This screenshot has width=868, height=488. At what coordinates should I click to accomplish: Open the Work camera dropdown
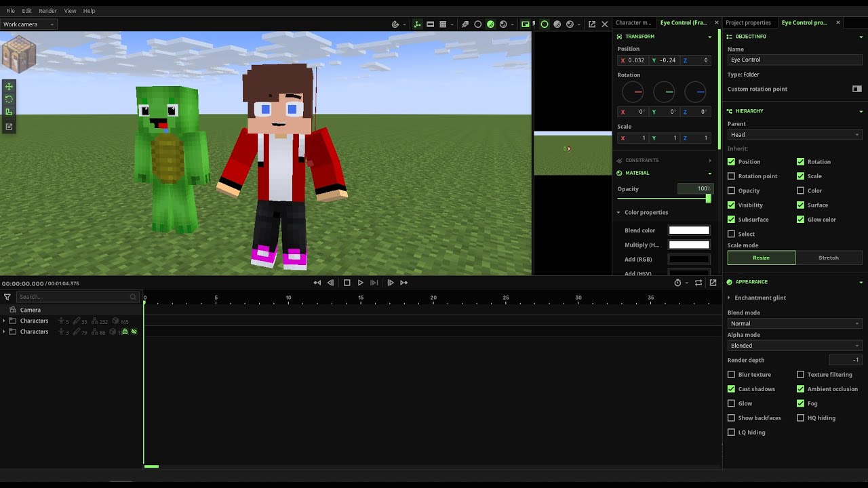tap(28, 24)
